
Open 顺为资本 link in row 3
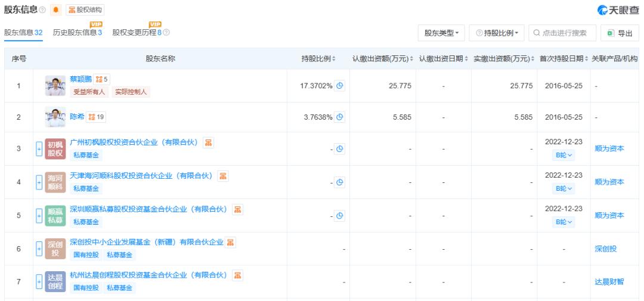pyautogui.click(x=609, y=148)
